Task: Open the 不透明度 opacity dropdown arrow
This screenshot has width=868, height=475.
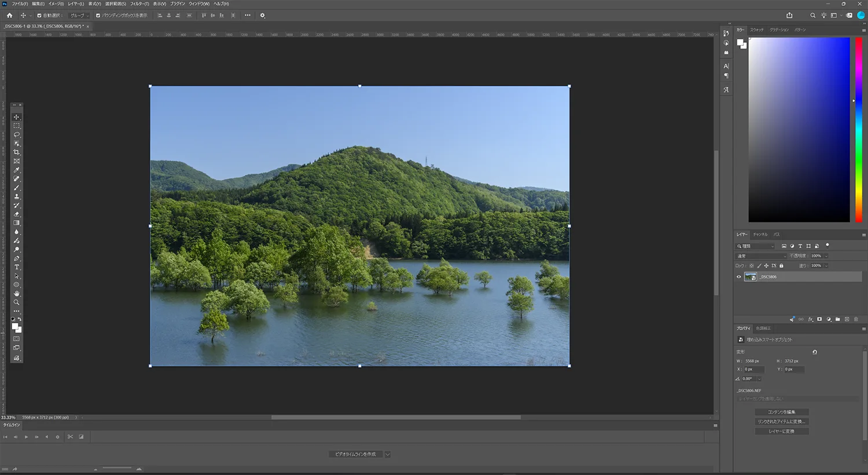Action: 826,256
